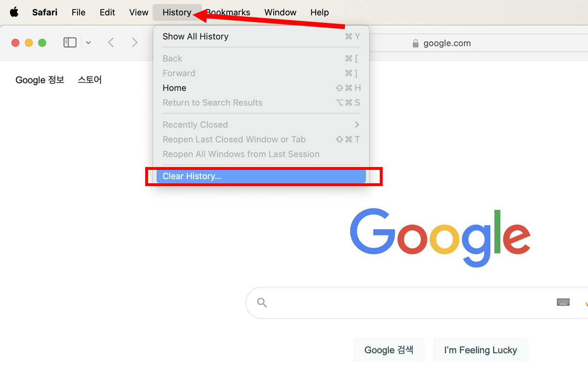Zoom the window with green button
The width and height of the screenshot is (588, 388).
point(42,43)
